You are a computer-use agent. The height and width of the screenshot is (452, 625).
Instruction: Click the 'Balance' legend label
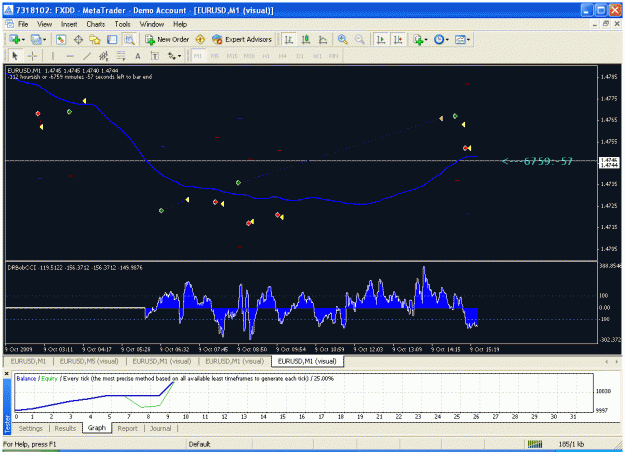click(26, 379)
